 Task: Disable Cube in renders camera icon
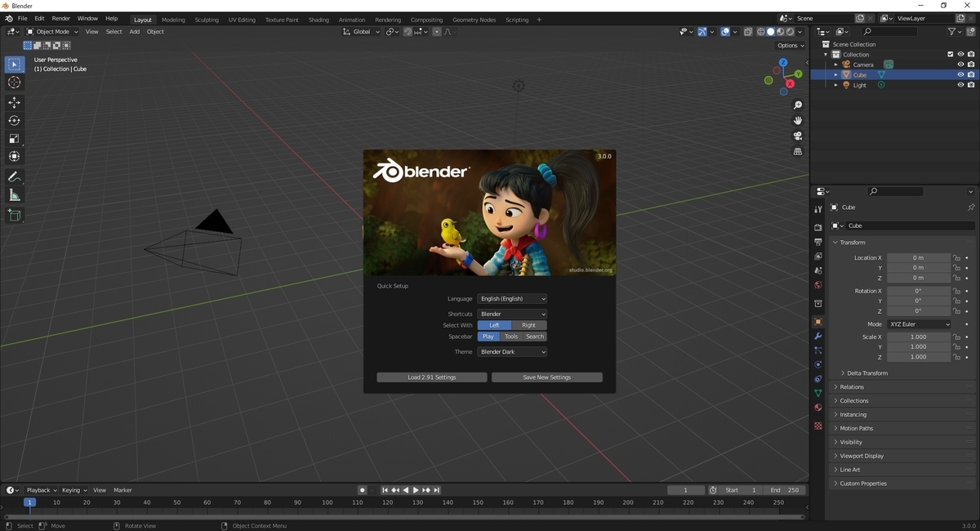(x=971, y=74)
